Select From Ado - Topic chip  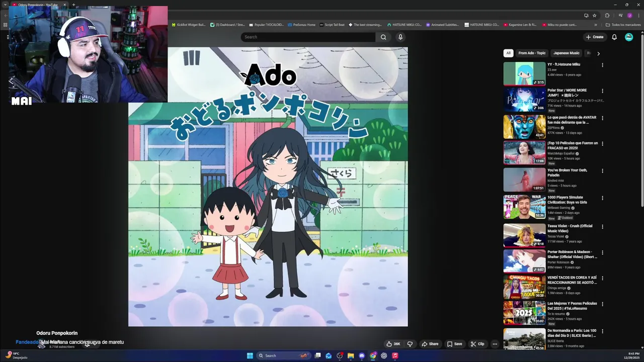[x=532, y=53]
